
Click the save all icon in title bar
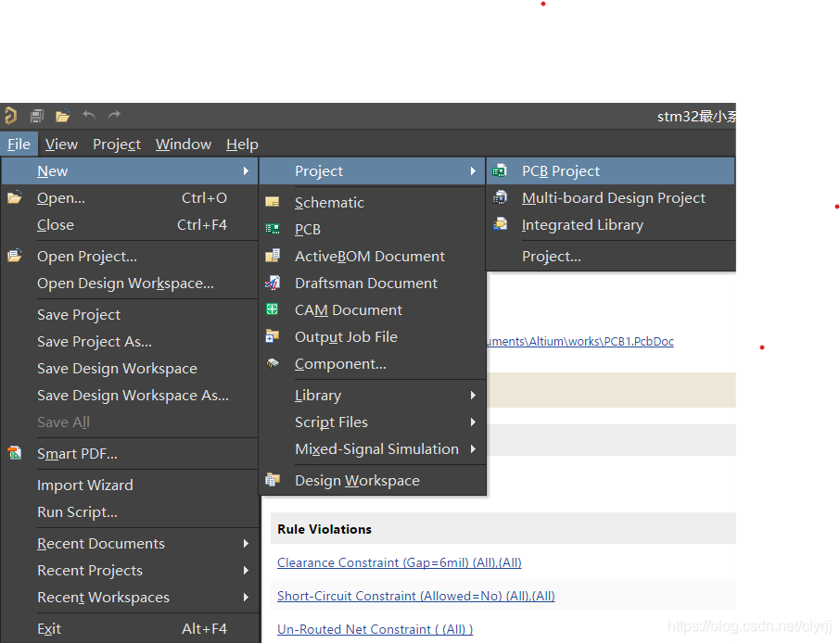37,116
